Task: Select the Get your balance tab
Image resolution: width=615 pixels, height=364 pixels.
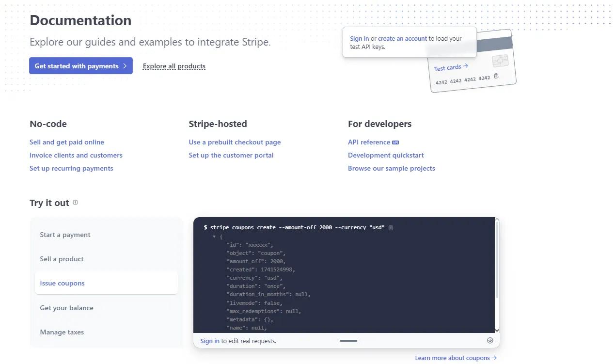Action: (x=106, y=308)
